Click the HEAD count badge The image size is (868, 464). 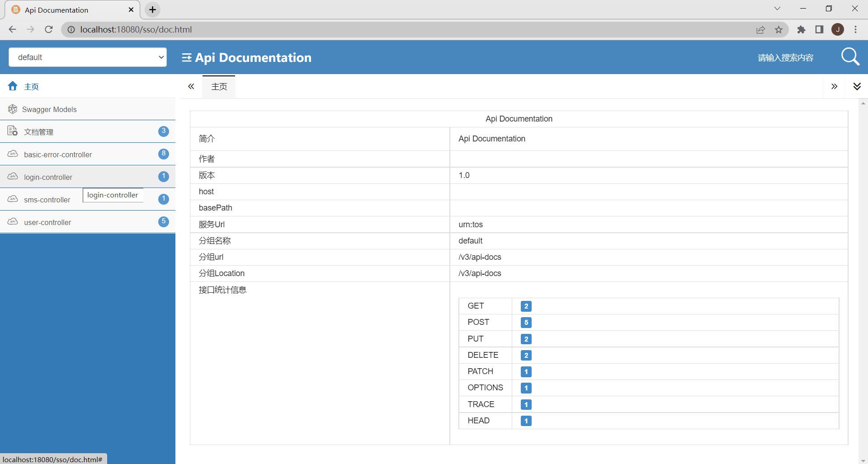526,421
